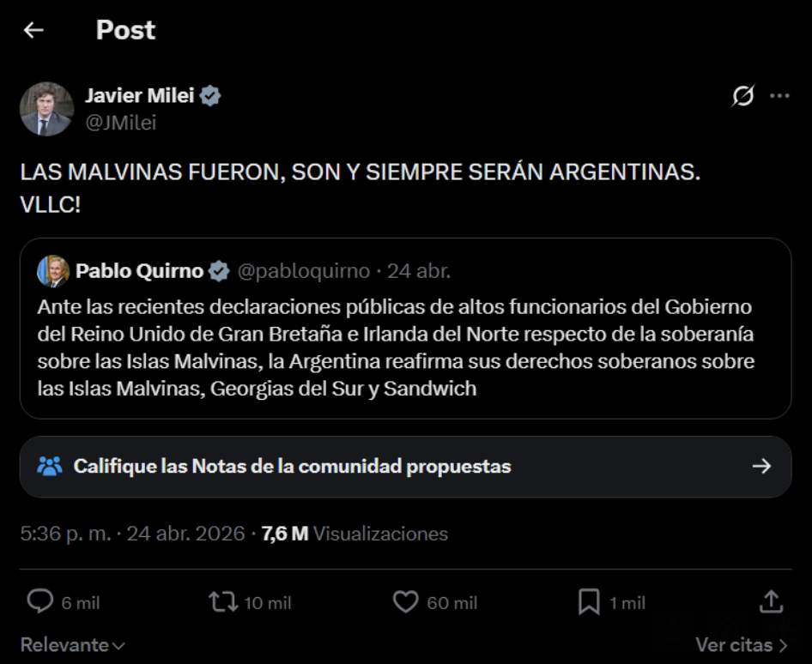The image size is (812, 664).
Task: Click the reply speech bubble icon
Action: coord(40,601)
